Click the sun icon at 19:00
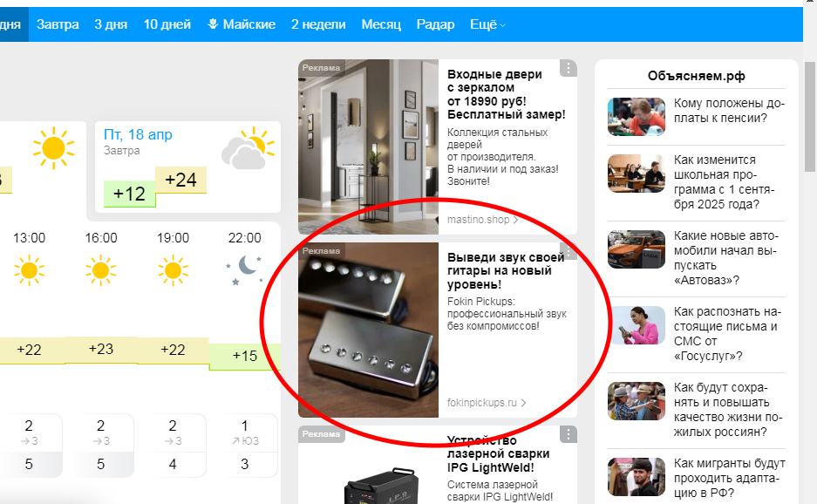The height and width of the screenshot is (504, 817). tap(173, 270)
